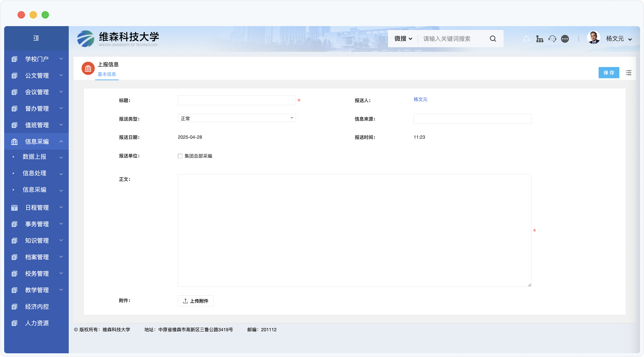Open the organization chart icon in header
This screenshot has width=644, height=357.
[x=540, y=39]
